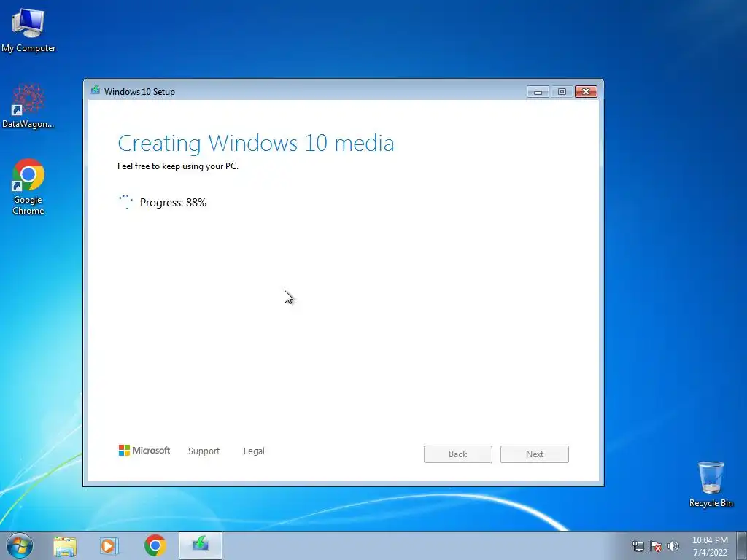
Task: Close the Windows 10 Setup window
Action: tap(586, 91)
